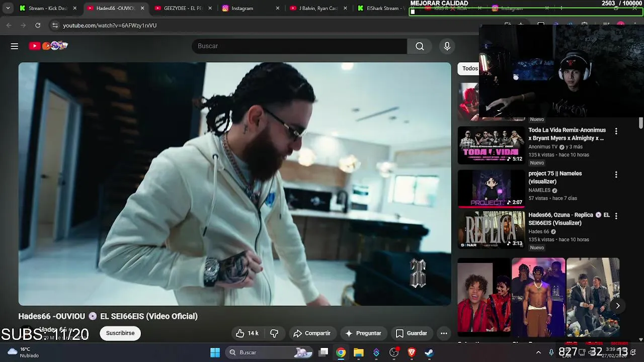
Task: Start voice search with the microphone
Action: (447, 46)
